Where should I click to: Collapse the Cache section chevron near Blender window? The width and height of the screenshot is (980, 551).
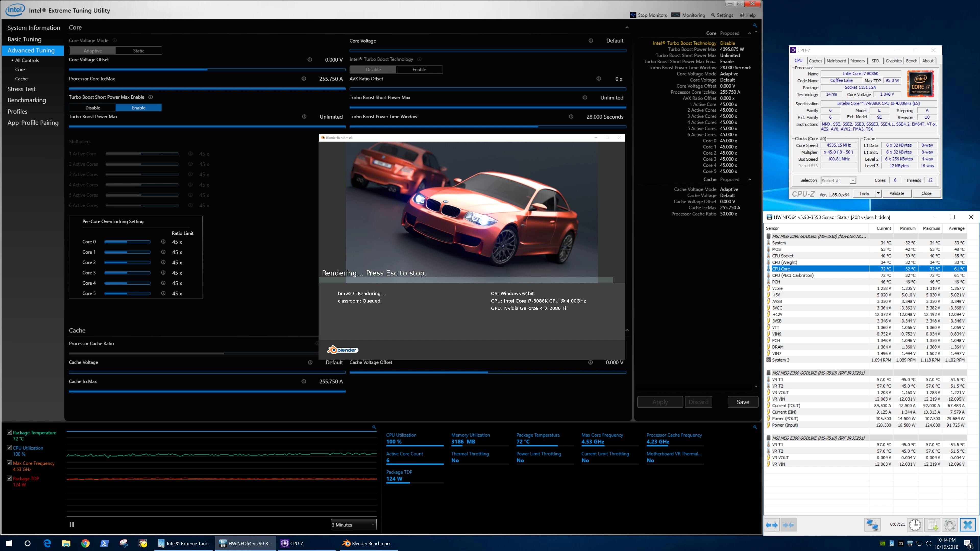tap(627, 330)
